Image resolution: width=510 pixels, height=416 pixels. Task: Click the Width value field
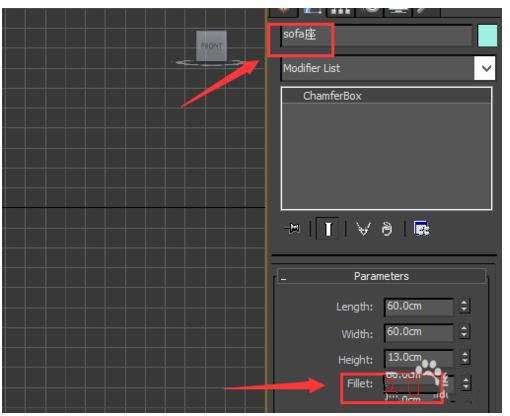pyautogui.click(x=419, y=332)
